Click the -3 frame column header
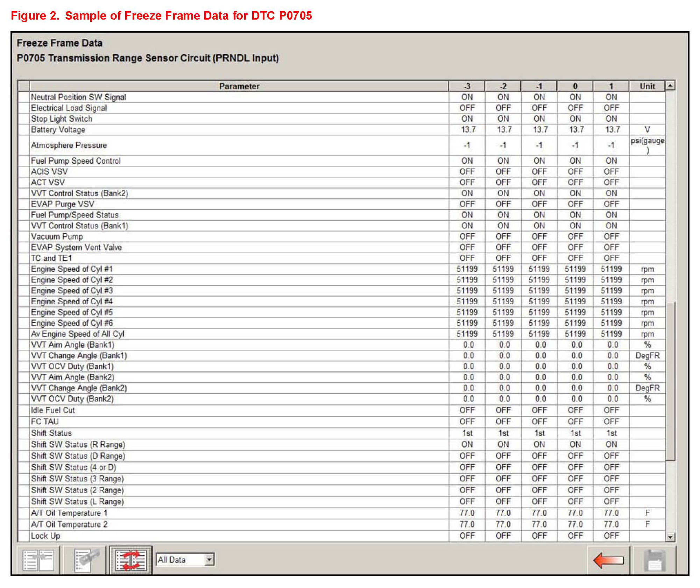 point(467,86)
